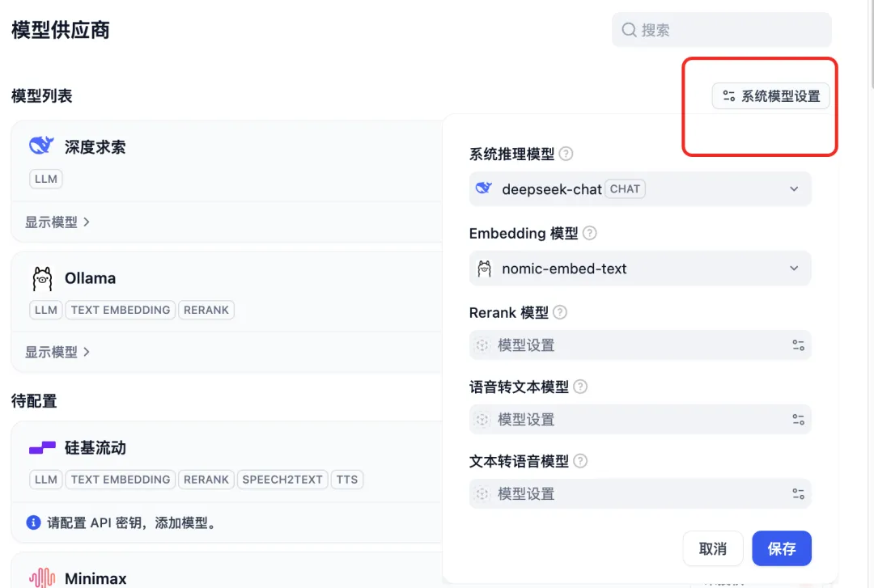Viewport: 874px width, 588px height.
Task: Click the sliders icon in 语音转文本模型 field
Action: pyautogui.click(x=798, y=420)
